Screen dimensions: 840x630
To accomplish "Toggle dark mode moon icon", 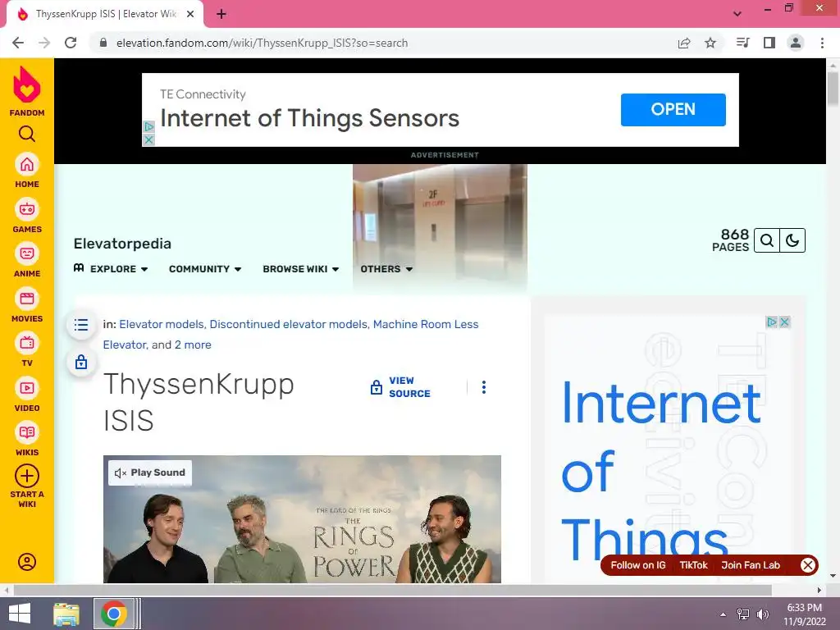I will coord(792,240).
